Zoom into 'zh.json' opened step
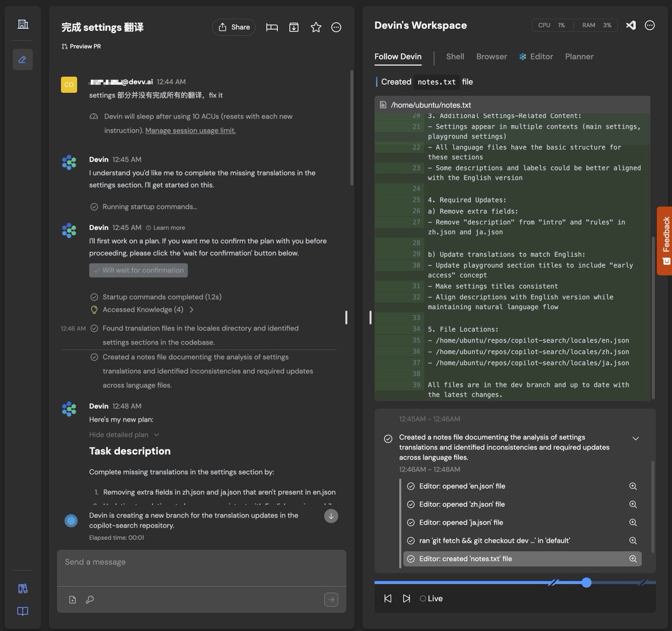Viewport: 672px width, 631px height. pyautogui.click(x=633, y=504)
